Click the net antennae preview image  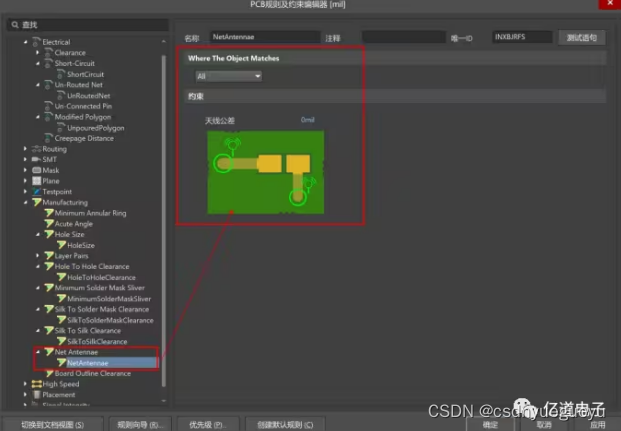266,172
